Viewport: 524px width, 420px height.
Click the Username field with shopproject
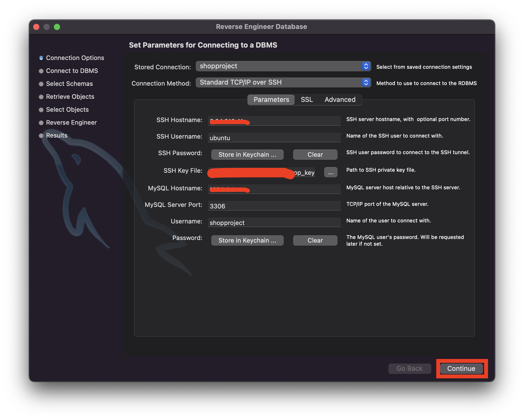274,223
